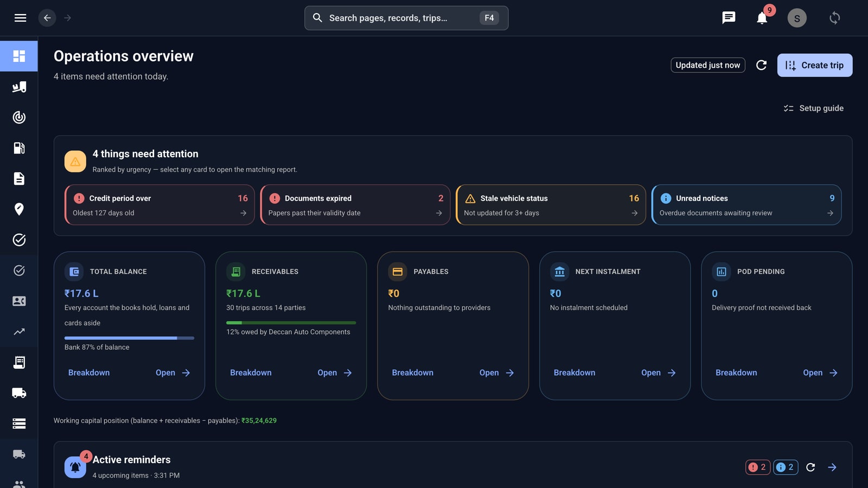868x488 pixels.
Task: Click Breakdown under Payables
Action: coord(413,373)
